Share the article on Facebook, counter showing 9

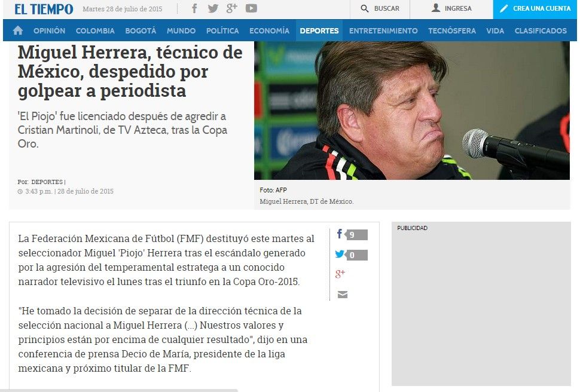(x=352, y=234)
